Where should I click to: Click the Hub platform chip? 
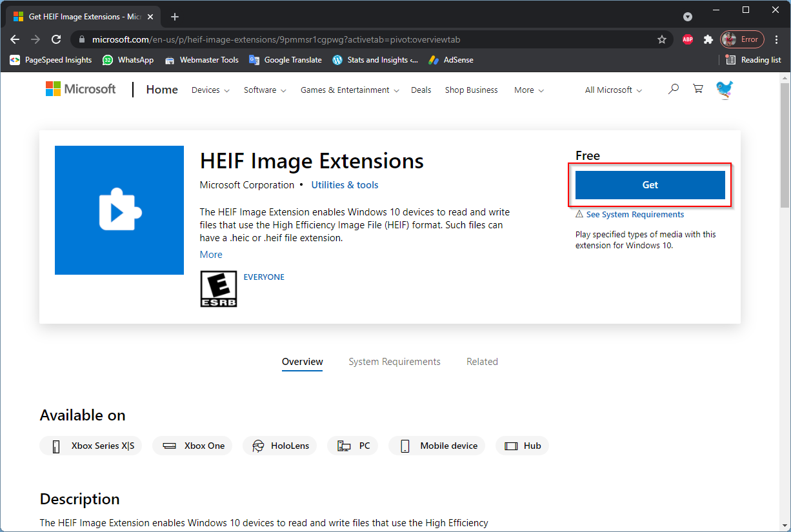pos(523,446)
